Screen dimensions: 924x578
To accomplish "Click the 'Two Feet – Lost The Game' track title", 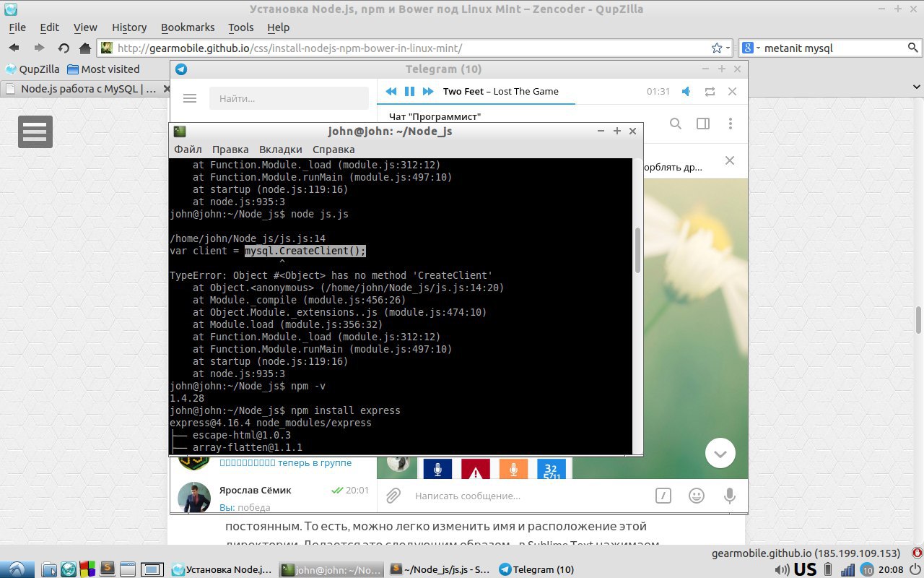I will click(x=501, y=92).
